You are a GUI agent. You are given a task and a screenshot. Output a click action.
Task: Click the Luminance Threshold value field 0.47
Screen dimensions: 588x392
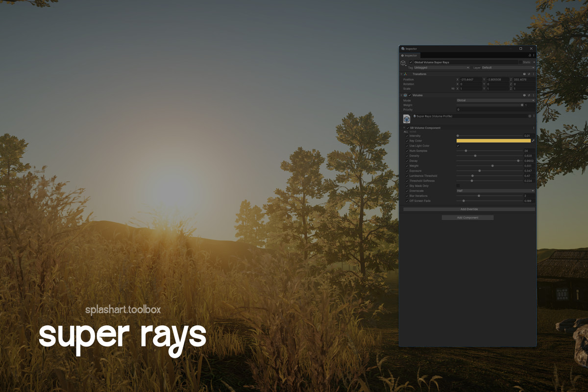pyautogui.click(x=529, y=176)
